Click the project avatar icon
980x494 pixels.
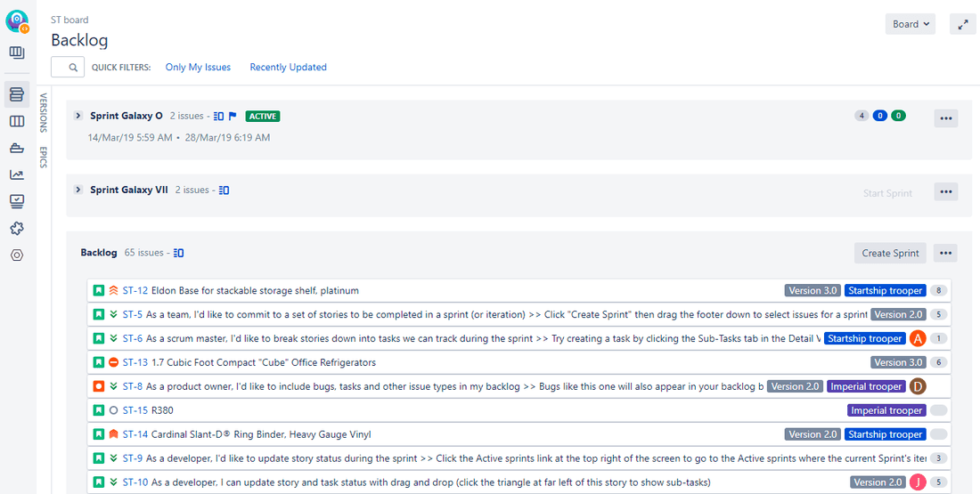(x=17, y=22)
